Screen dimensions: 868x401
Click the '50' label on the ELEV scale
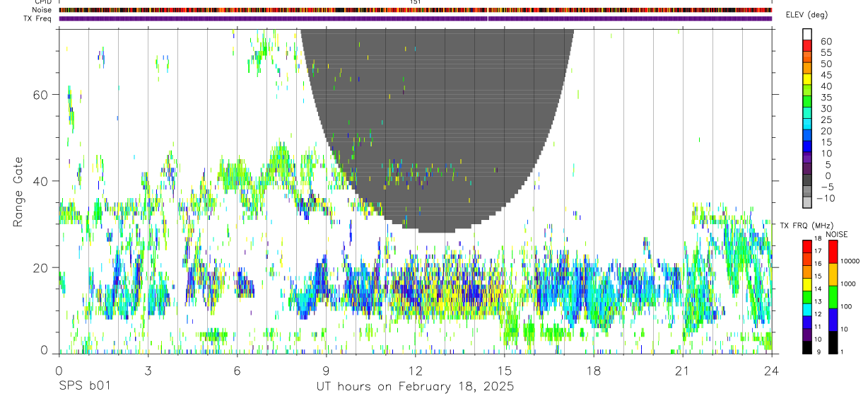click(826, 64)
